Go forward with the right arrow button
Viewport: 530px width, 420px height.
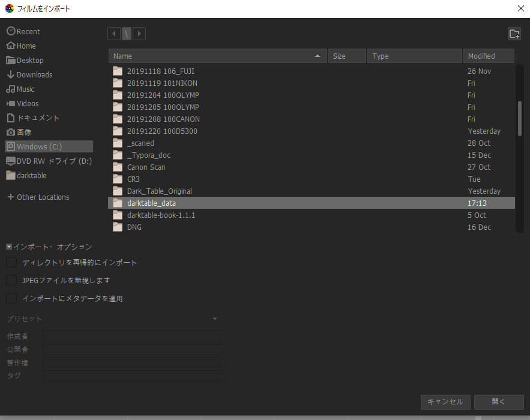click(139, 34)
